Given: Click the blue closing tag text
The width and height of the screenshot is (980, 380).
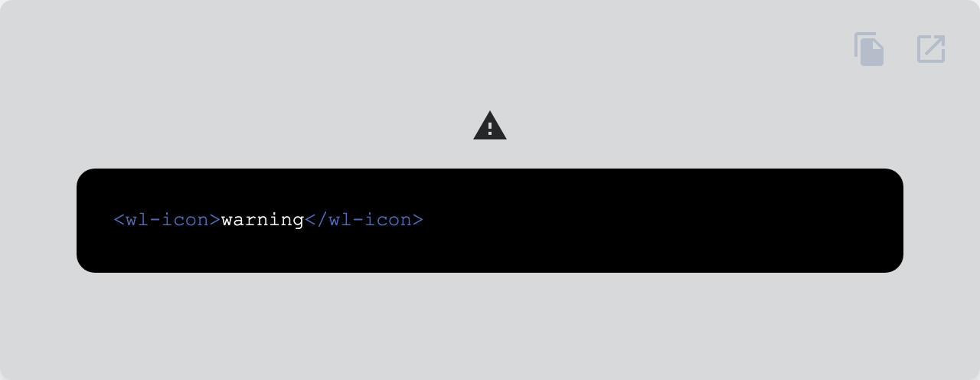Looking at the screenshot, I should (x=364, y=220).
